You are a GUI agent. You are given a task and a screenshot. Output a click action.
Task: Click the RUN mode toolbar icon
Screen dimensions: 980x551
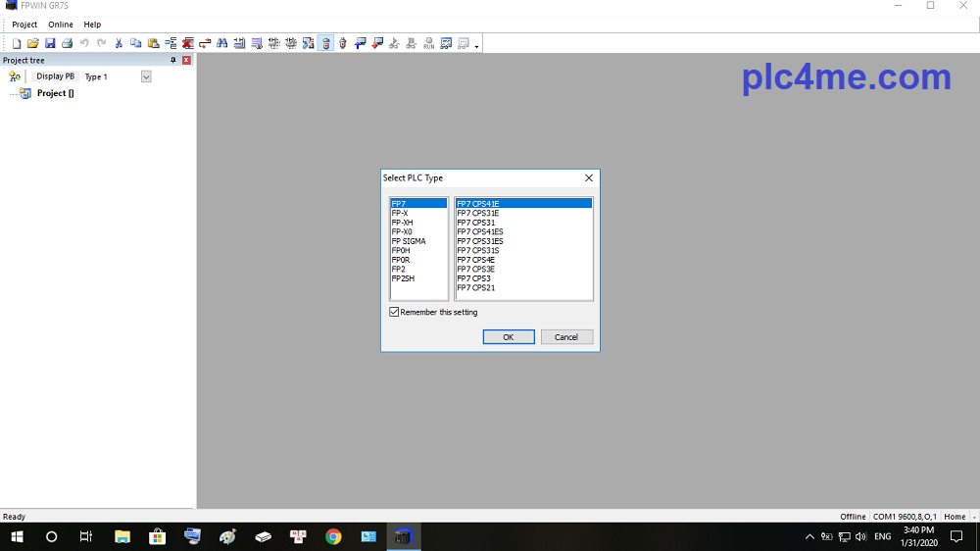pos(428,43)
